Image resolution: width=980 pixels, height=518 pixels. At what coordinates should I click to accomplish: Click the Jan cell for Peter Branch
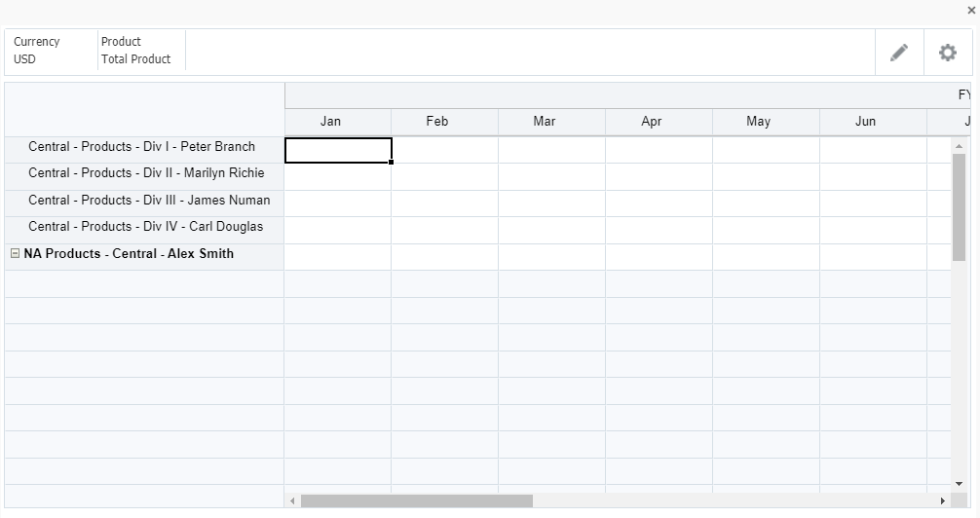[x=338, y=150]
